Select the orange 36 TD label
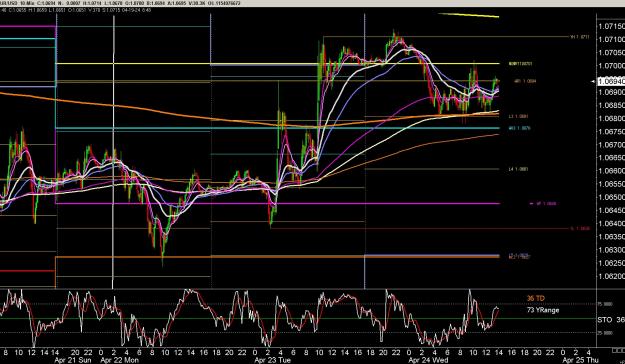 535,298
